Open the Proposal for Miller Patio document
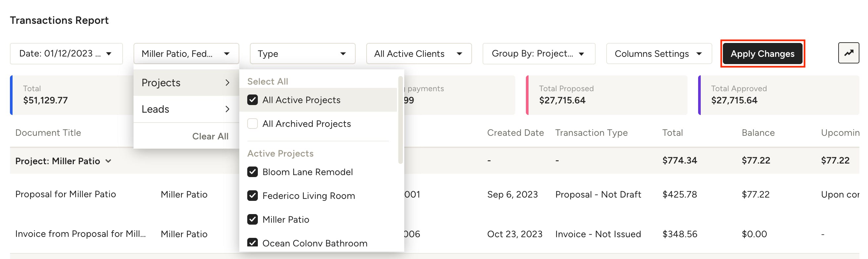This screenshot has width=868, height=259. [x=65, y=194]
